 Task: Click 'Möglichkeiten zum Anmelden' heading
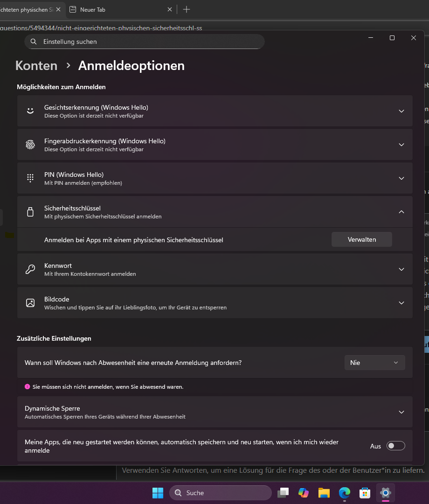(x=61, y=87)
